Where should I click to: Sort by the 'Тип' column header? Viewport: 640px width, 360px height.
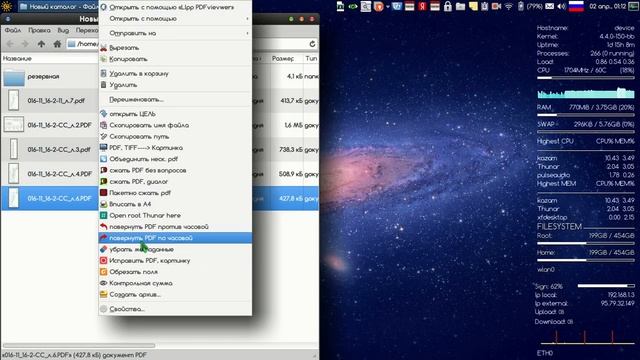click(311, 59)
